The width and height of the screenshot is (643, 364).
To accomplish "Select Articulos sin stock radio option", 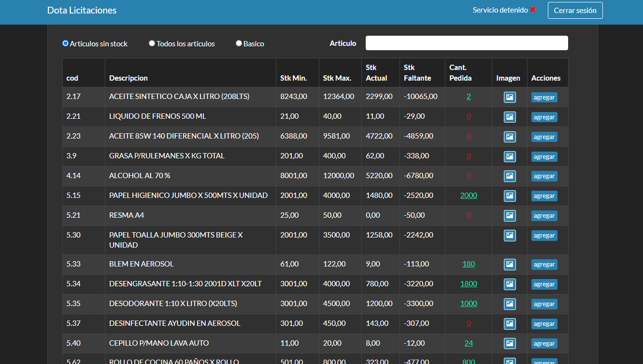I will click(x=66, y=43).
